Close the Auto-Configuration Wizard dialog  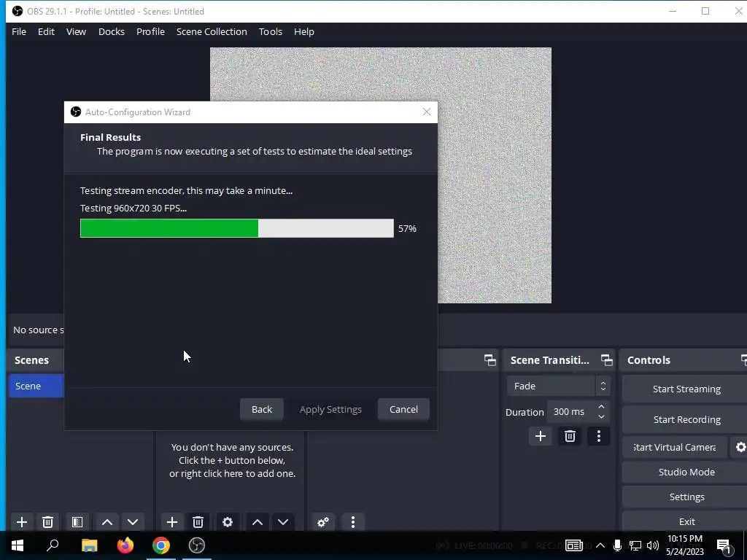(x=426, y=112)
